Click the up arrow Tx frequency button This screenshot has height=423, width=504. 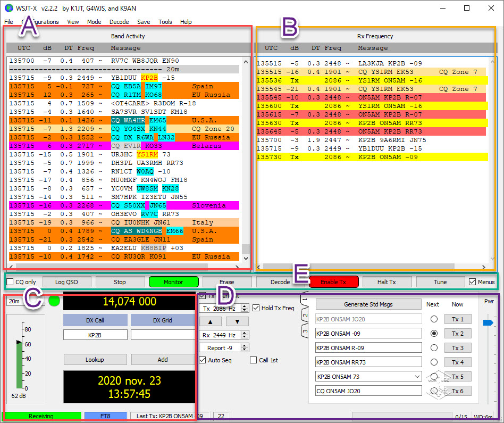(x=210, y=321)
